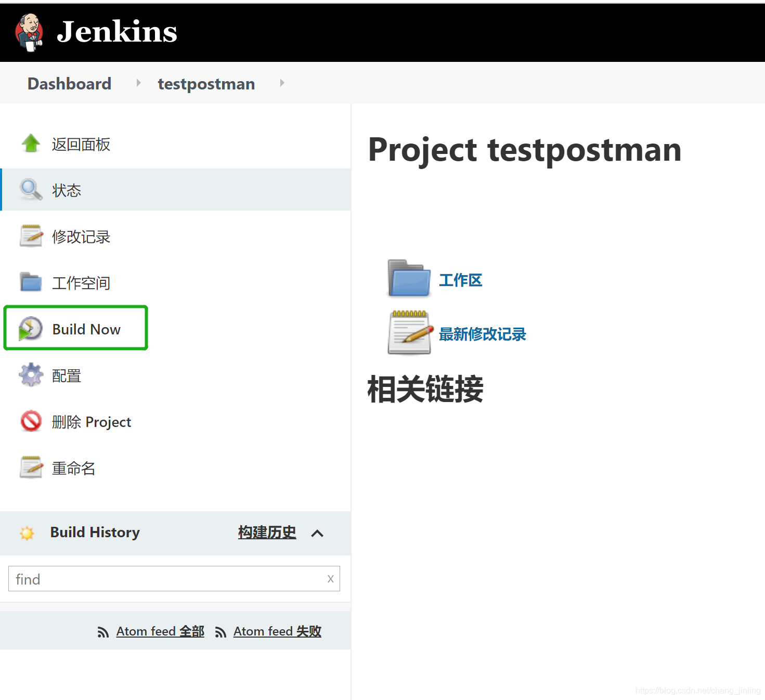Open Atom feed 失败 link
The height and width of the screenshot is (700, 765).
278,631
